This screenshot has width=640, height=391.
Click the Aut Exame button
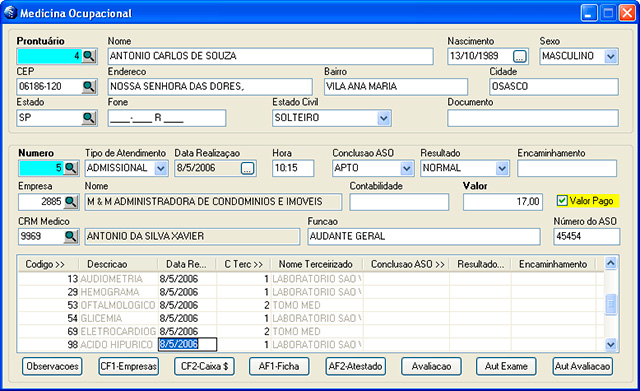point(506,367)
